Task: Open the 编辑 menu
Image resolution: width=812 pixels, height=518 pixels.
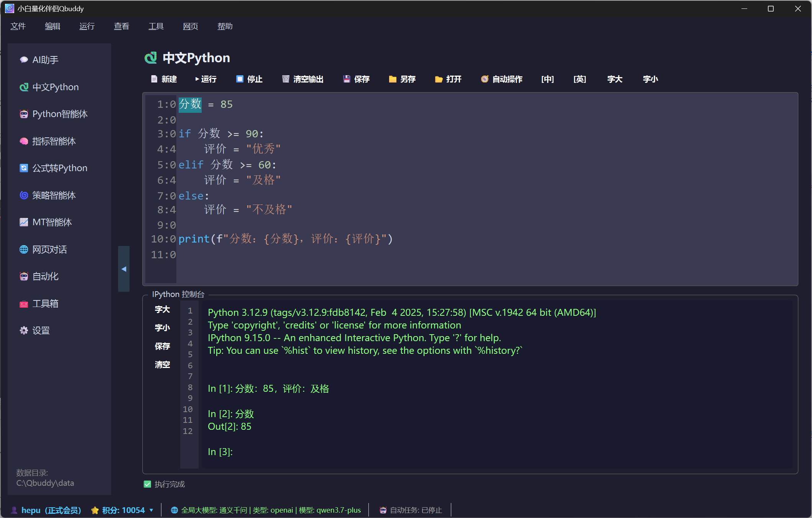Action: tap(53, 26)
